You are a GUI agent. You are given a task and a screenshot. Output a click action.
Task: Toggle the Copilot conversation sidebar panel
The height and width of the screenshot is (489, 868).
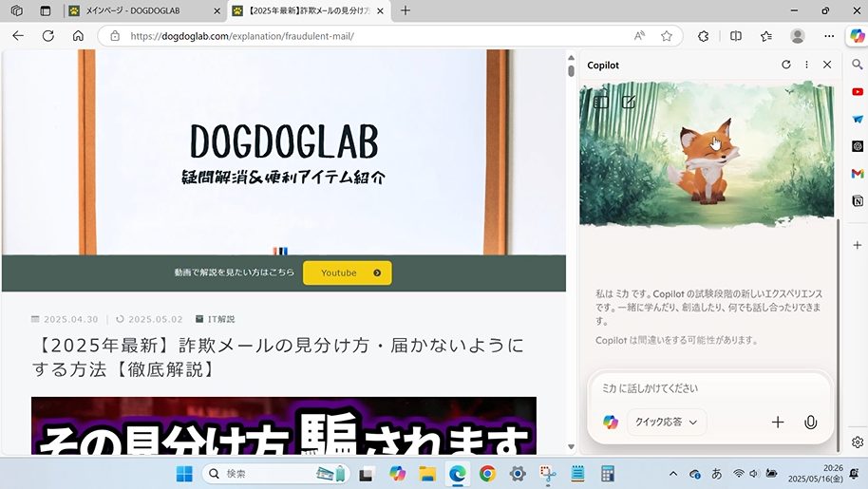[x=601, y=102]
